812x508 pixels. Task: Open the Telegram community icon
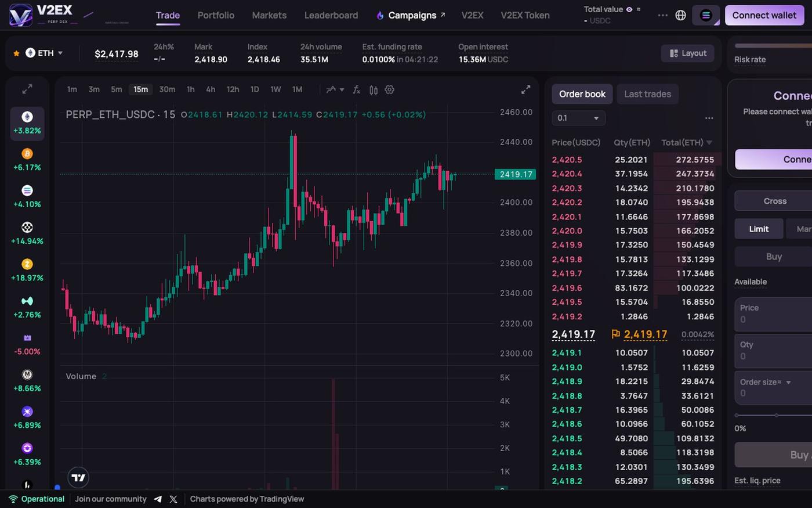(158, 499)
